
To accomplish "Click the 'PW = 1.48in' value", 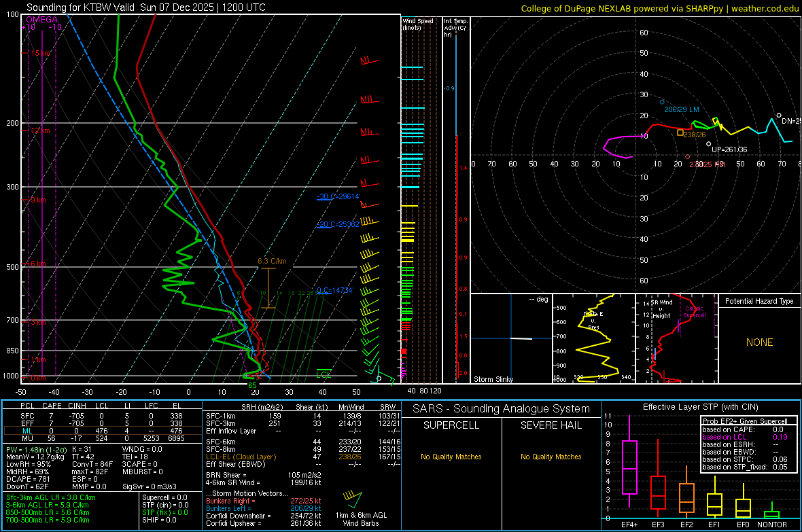I will coord(35,450).
